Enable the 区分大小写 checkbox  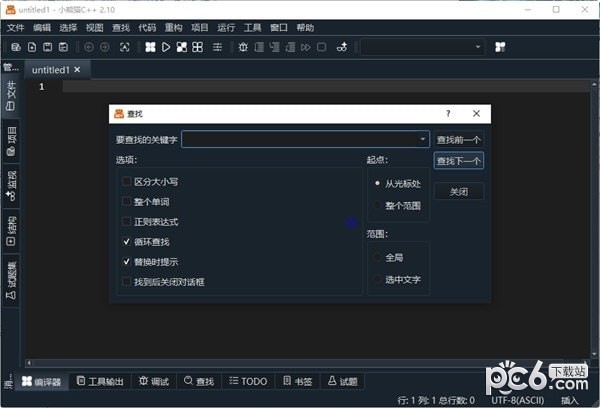coord(126,182)
